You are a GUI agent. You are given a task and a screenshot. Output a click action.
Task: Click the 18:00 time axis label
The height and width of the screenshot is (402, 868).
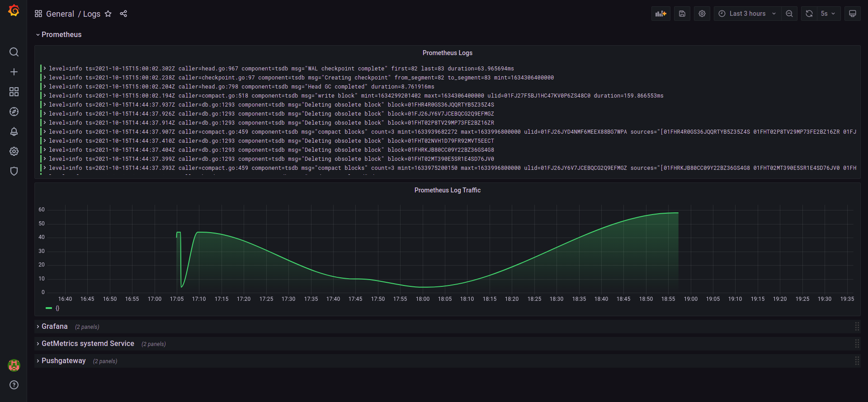(x=423, y=299)
